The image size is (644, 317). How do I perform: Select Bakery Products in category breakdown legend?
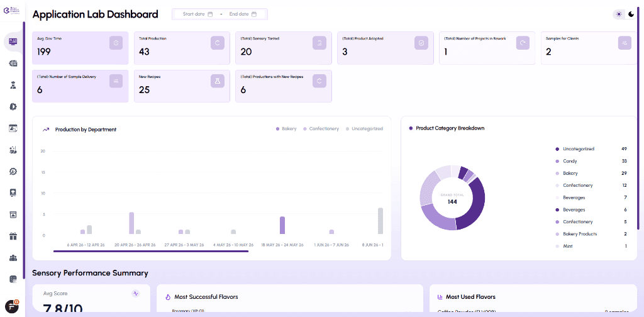pos(591,233)
